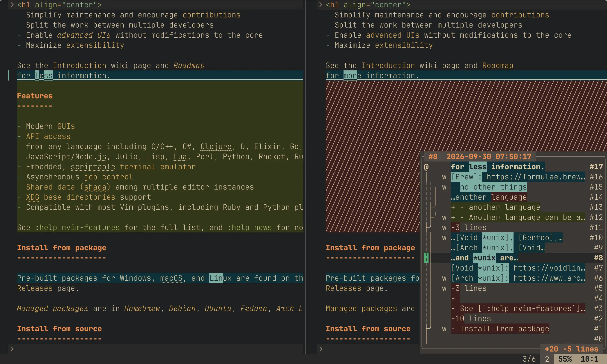Expand the bottom fold chevron in right pane

320,348
